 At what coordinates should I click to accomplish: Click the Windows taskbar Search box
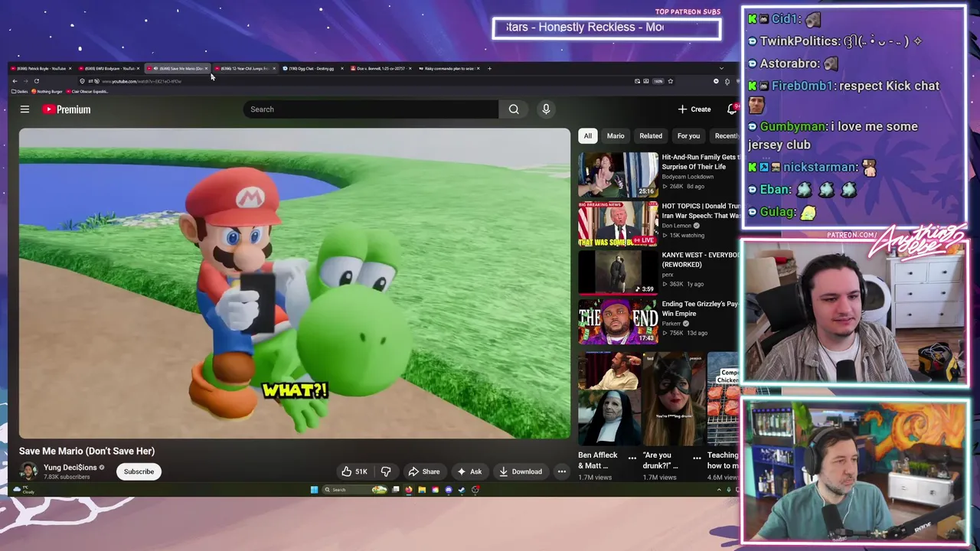click(x=356, y=490)
